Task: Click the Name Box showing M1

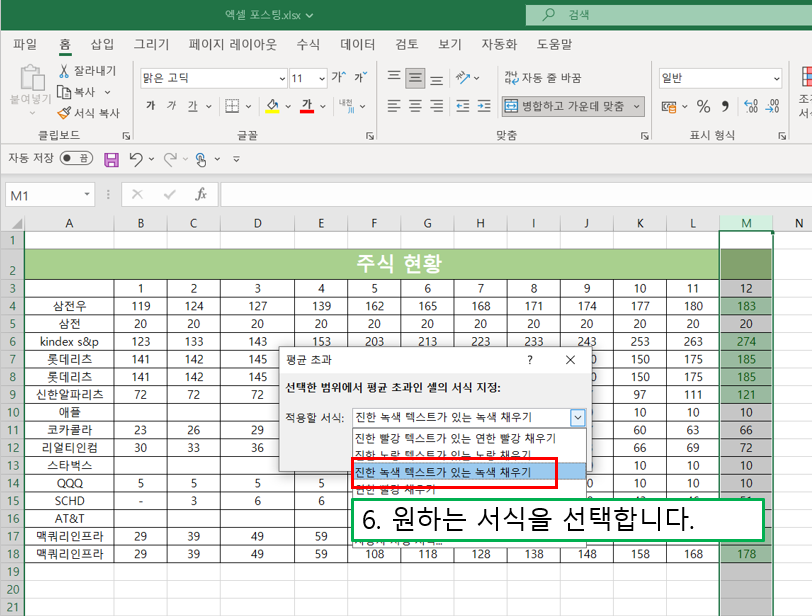Action: tap(44, 195)
